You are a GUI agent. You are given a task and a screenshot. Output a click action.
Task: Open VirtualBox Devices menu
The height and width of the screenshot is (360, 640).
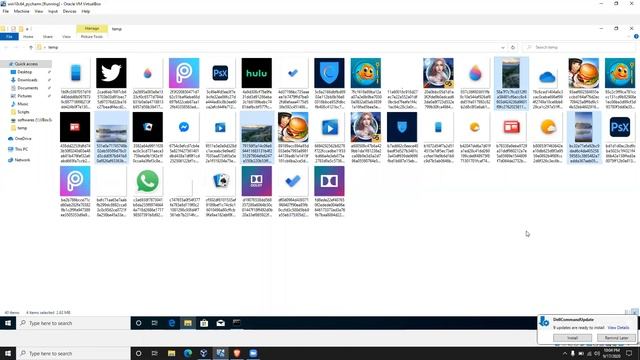tap(69, 11)
